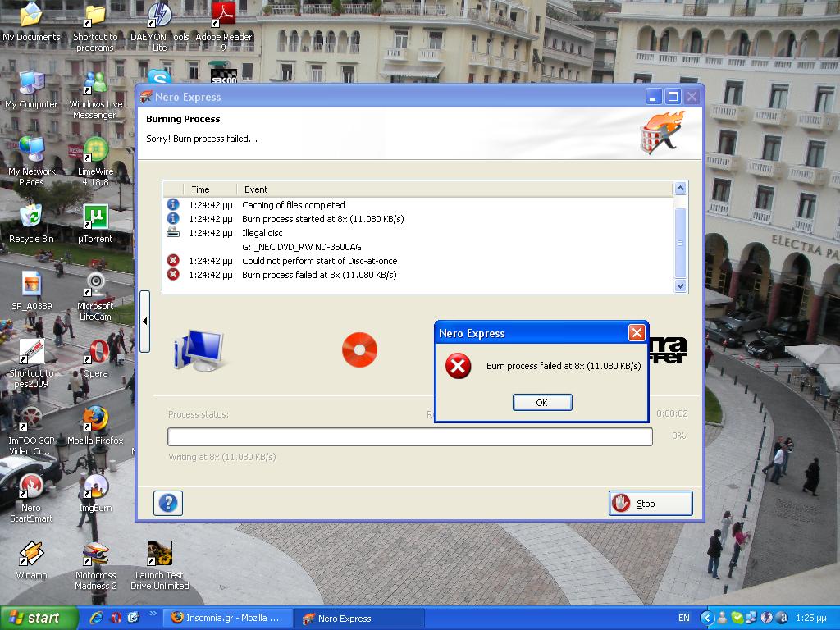The height and width of the screenshot is (630, 840).
Task: Click the event log scroll down arrow
Action: pos(680,286)
